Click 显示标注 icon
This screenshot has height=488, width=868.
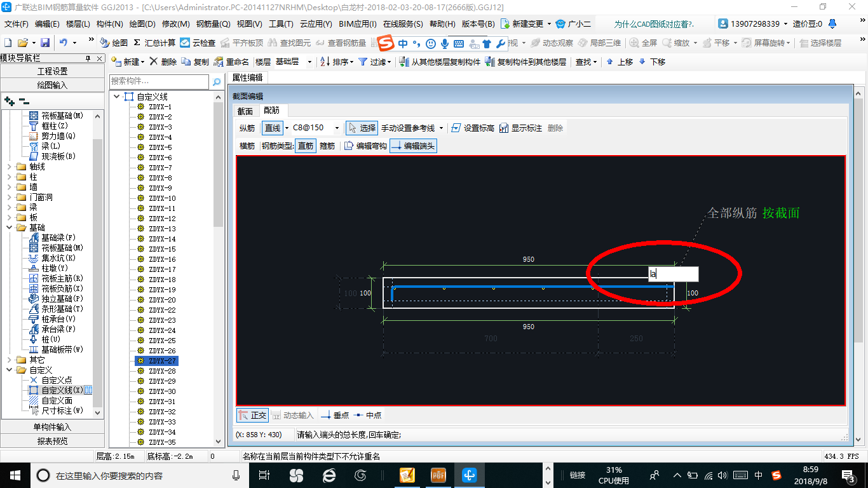click(504, 128)
